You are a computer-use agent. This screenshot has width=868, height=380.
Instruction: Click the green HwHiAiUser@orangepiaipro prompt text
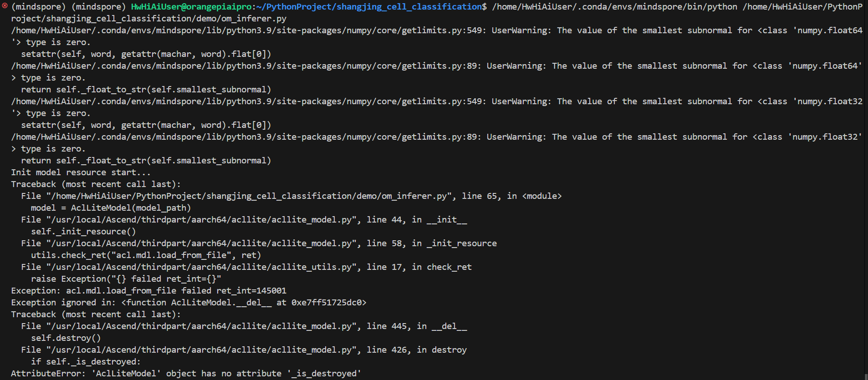pyautogui.click(x=191, y=7)
